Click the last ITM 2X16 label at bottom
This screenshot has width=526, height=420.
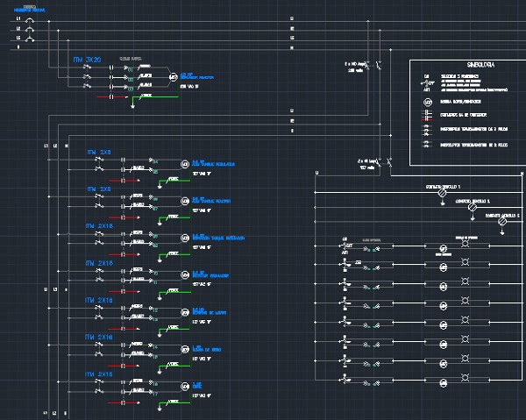click(100, 374)
